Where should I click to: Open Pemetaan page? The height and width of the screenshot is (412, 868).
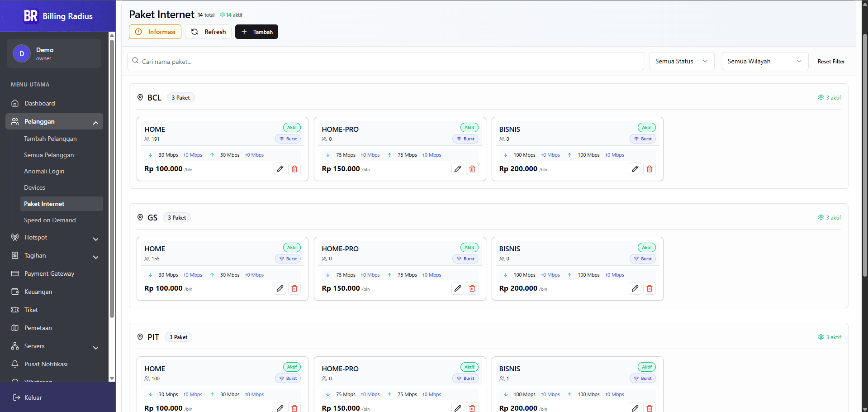pyautogui.click(x=54, y=328)
